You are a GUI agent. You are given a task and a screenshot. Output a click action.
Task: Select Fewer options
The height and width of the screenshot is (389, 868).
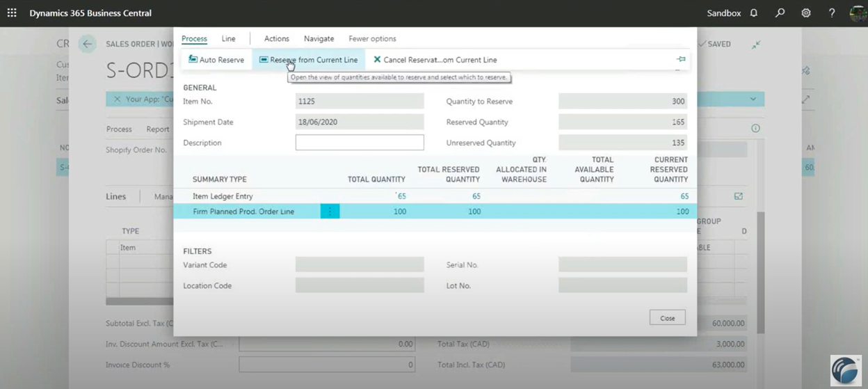(372, 39)
